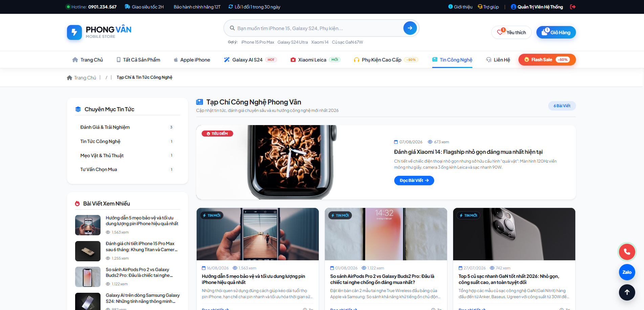
Task: Open featured article Đánh giá Xiaomi 14 title
Action: click(468, 152)
